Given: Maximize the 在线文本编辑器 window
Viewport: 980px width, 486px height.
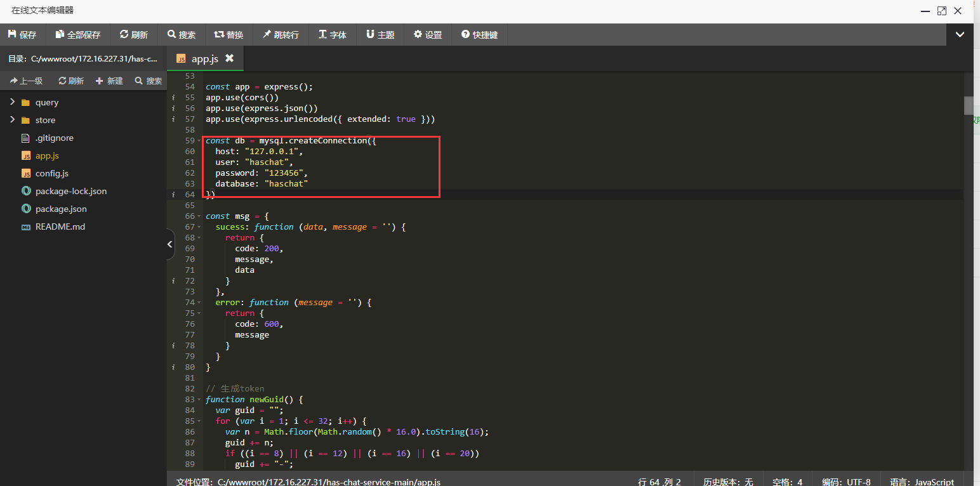Looking at the screenshot, I should (x=941, y=11).
